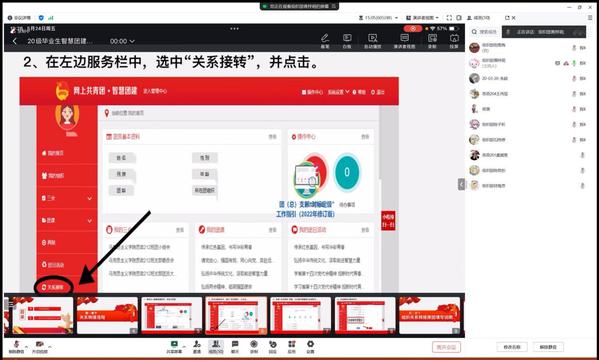Collapse the members panel with side arrow
Screen dimensions: 599x360
tap(461, 185)
